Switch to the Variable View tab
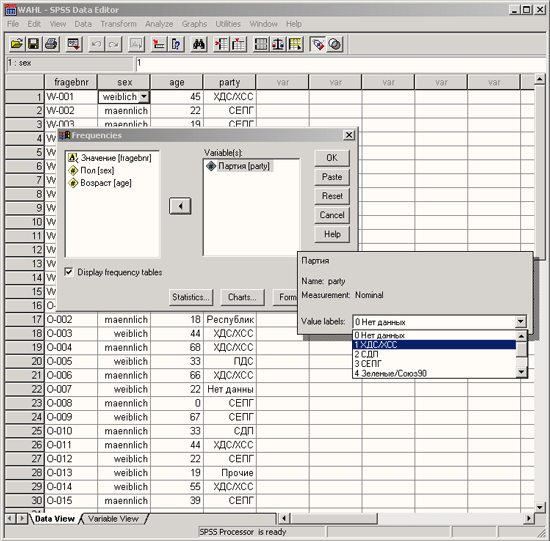The height and width of the screenshot is (541, 550). pos(113,519)
